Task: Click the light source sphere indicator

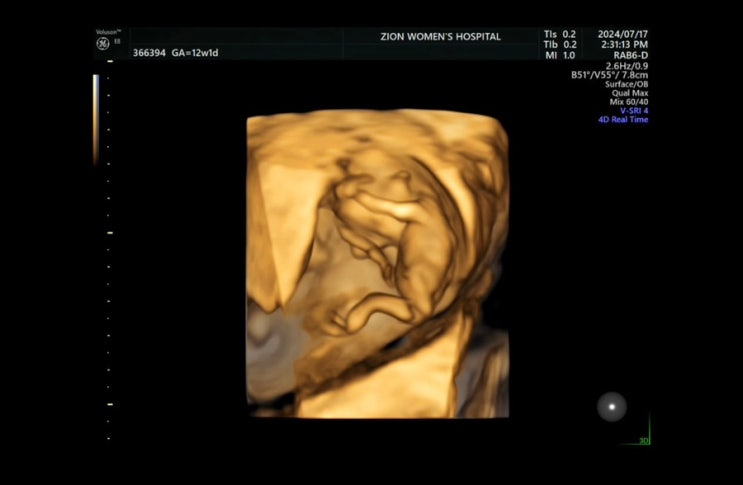Action: [x=612, y=406]
